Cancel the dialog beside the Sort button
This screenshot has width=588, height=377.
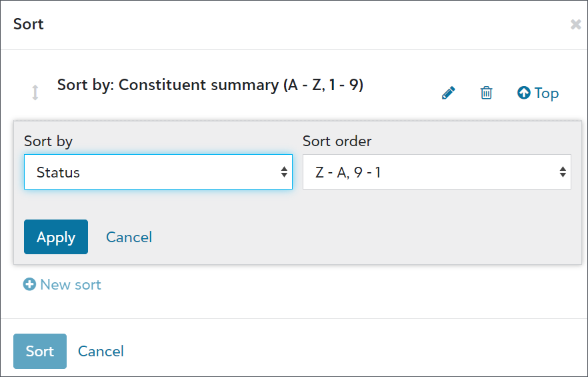pos(101,352)
